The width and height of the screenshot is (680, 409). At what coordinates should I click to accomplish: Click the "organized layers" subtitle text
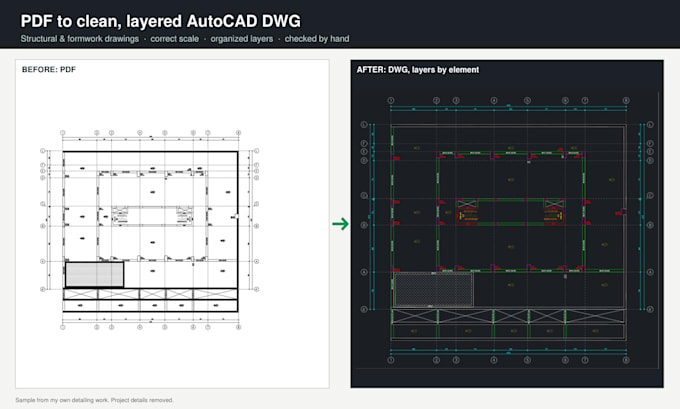click(242, 39)
